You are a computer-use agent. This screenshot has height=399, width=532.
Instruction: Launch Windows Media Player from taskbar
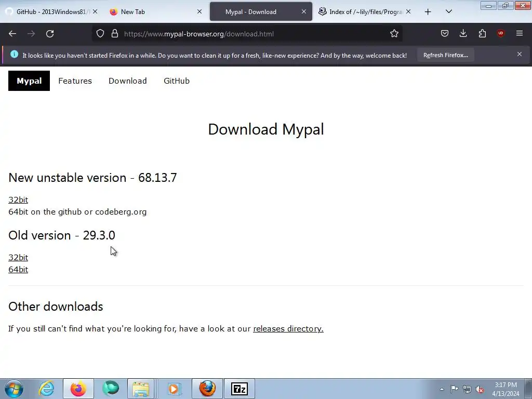point(175,389)
